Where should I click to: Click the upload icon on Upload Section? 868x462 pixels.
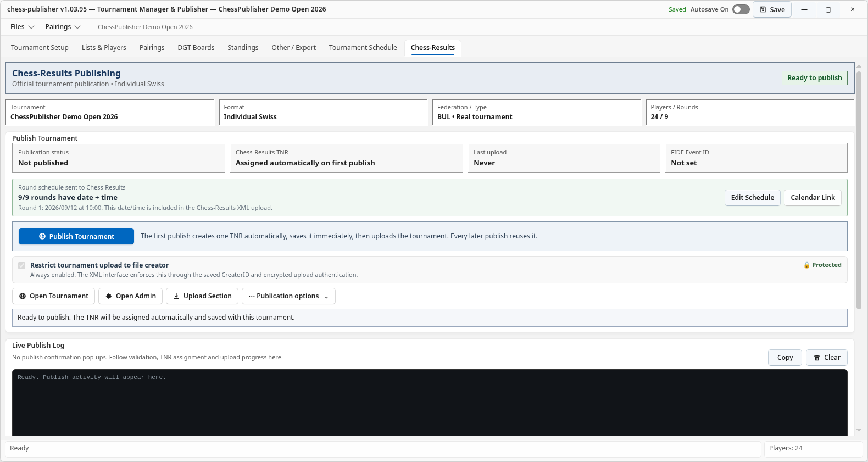click(x=176, y=296)
